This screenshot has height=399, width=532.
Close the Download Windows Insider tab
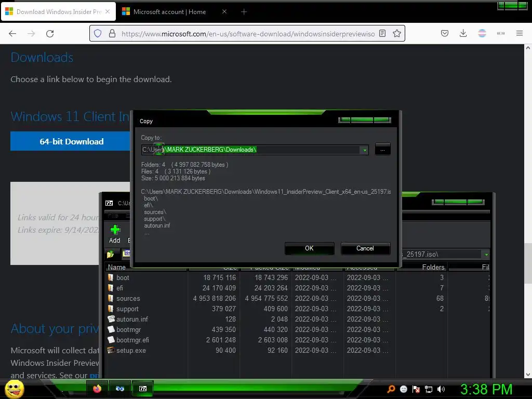[x=108, y=11]
